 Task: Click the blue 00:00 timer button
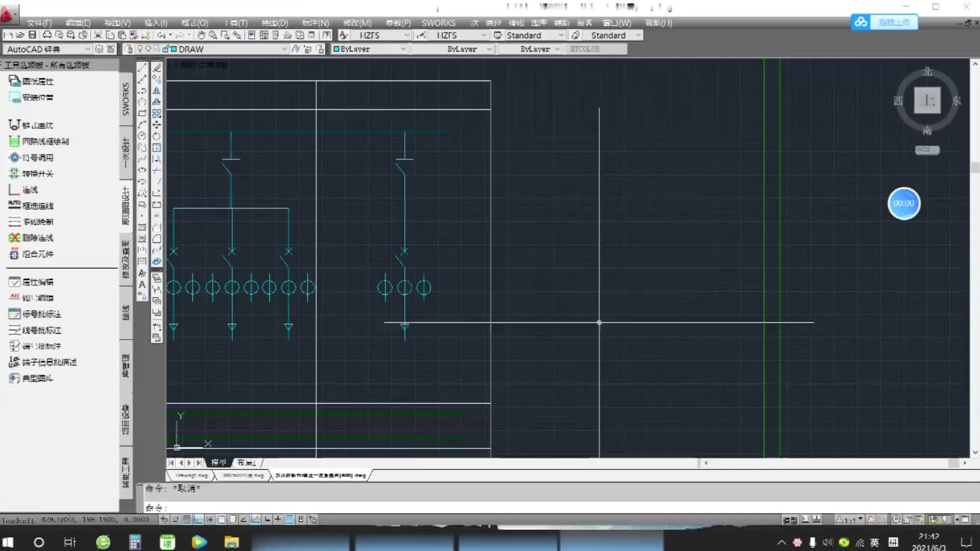904,203
